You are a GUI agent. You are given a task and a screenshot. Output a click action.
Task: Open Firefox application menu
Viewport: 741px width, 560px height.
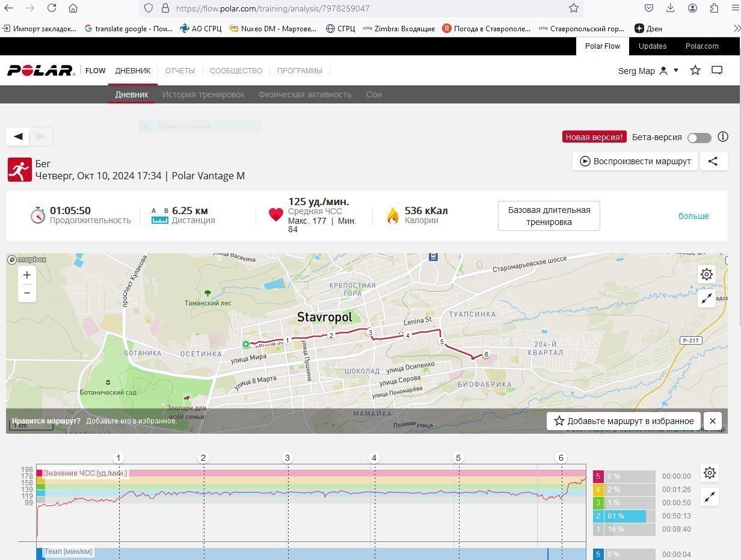[x=735, y=8]
